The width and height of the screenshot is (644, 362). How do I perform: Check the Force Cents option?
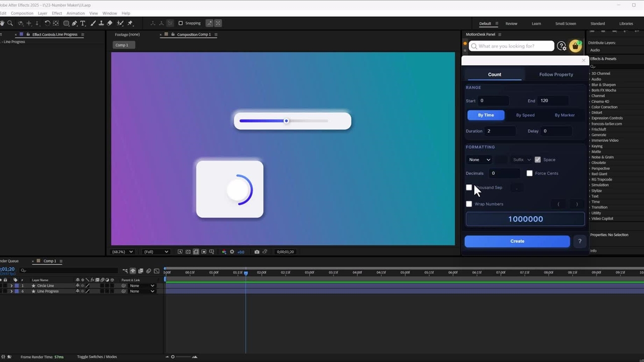coord(529,173)
